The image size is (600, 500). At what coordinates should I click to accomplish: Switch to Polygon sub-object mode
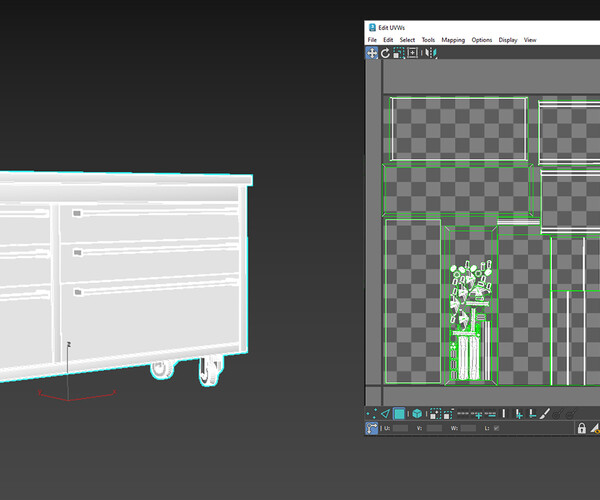pyautogui.click(x=399, y=413)
